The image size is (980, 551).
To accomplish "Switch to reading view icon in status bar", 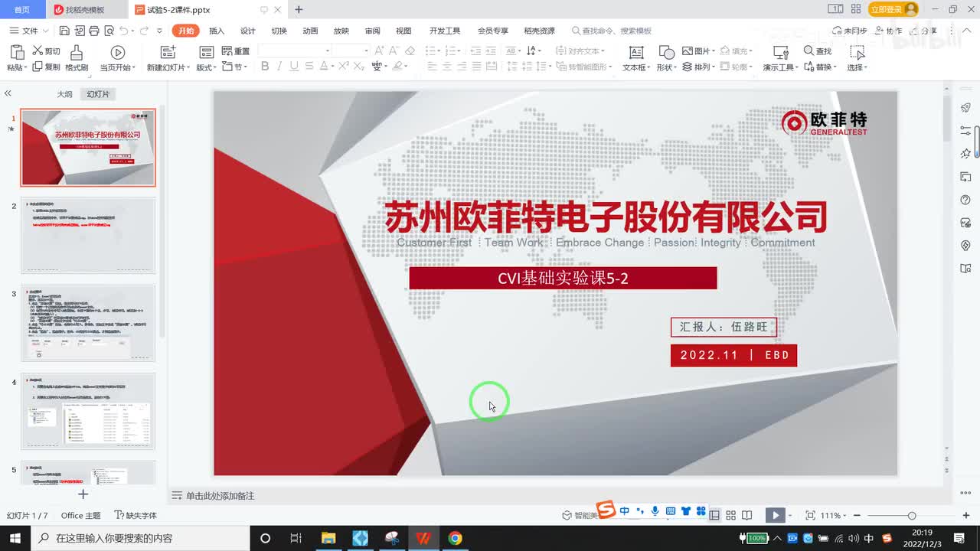I will click(747, 515).
